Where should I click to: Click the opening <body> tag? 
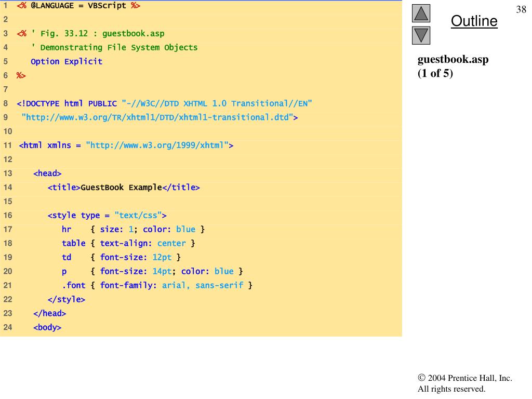[x=47, y=327]
